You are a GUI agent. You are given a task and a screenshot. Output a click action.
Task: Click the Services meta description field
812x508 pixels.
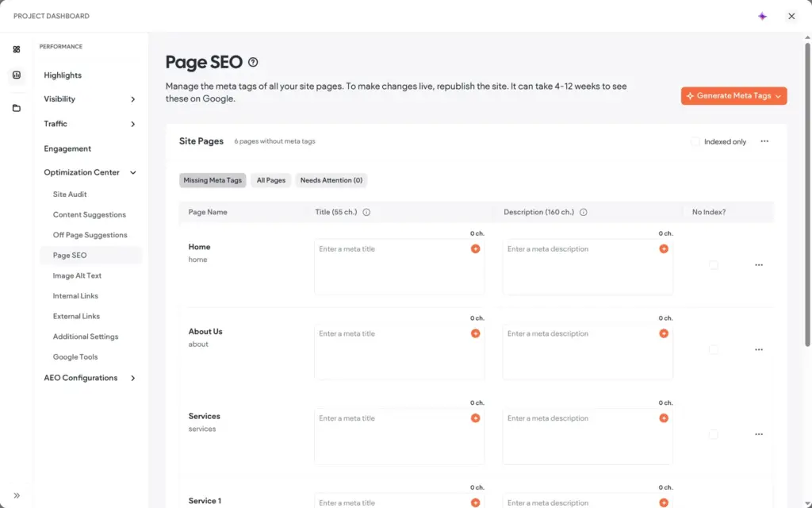(x=588, y=436)
